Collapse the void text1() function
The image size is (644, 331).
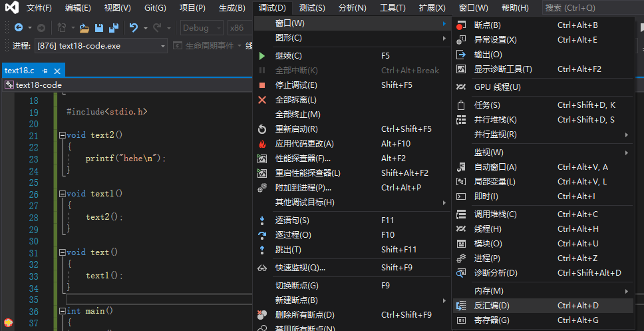pos(63,194)
